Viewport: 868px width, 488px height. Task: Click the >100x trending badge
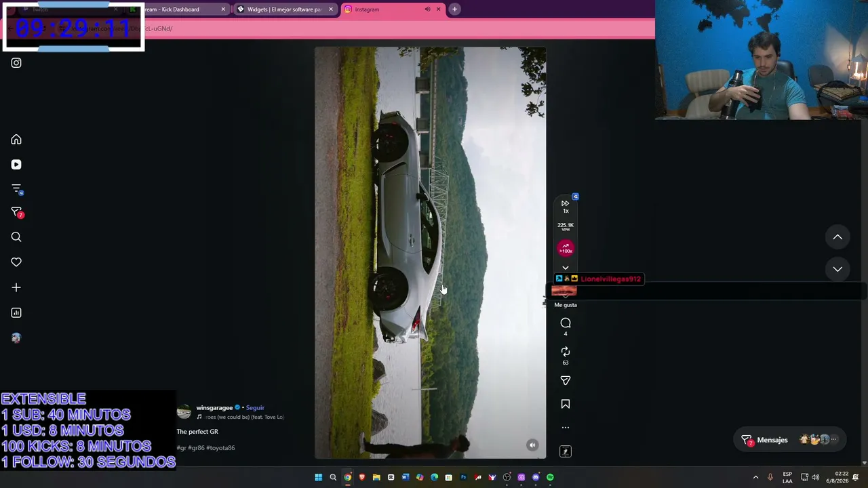pyautogui.click(x=566, y=249)
